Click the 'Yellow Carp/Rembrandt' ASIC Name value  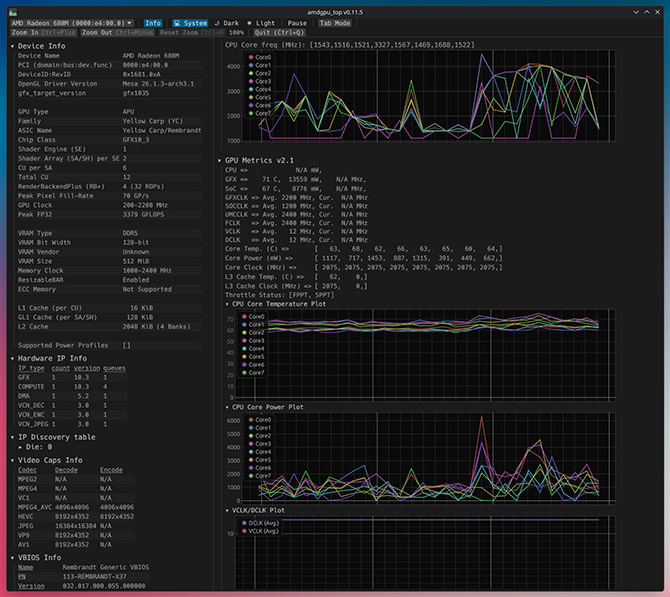tap(162, 130)
